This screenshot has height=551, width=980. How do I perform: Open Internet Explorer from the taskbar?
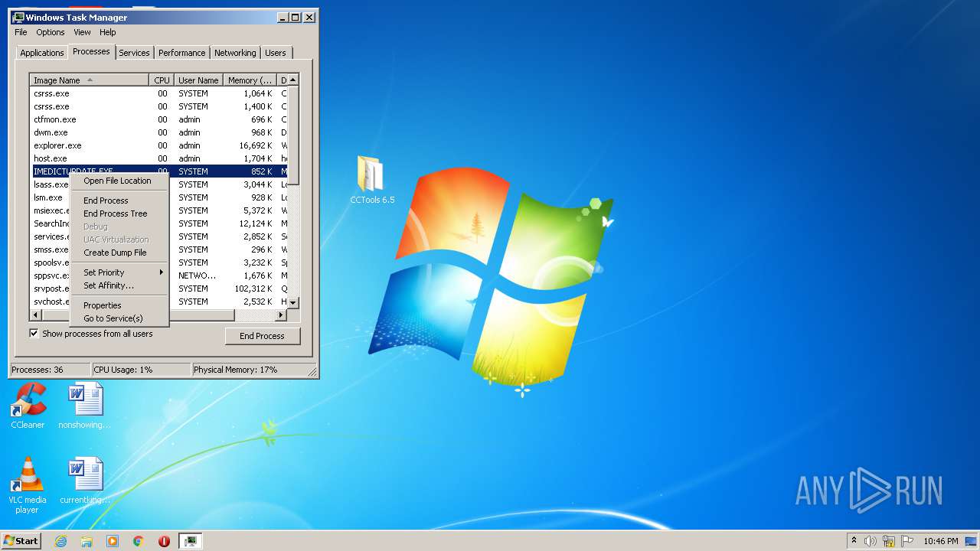click(x=61, y=541)
